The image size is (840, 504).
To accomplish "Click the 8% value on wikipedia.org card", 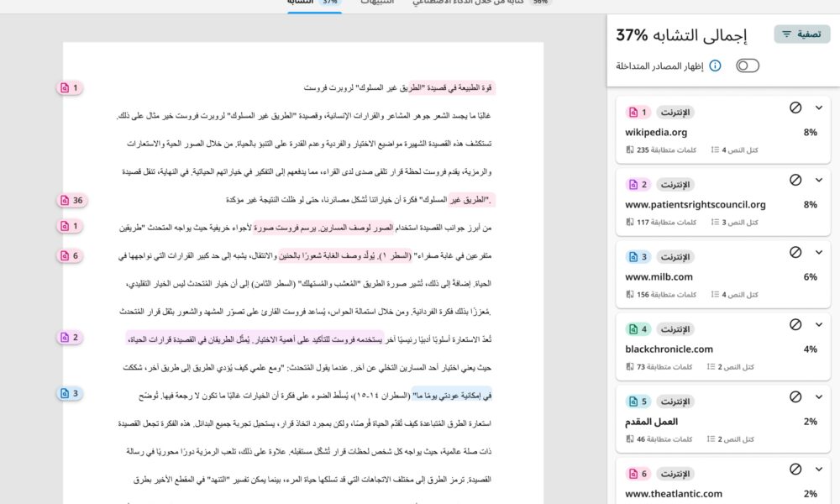I will pyautogui.click(x=810, y=132).
